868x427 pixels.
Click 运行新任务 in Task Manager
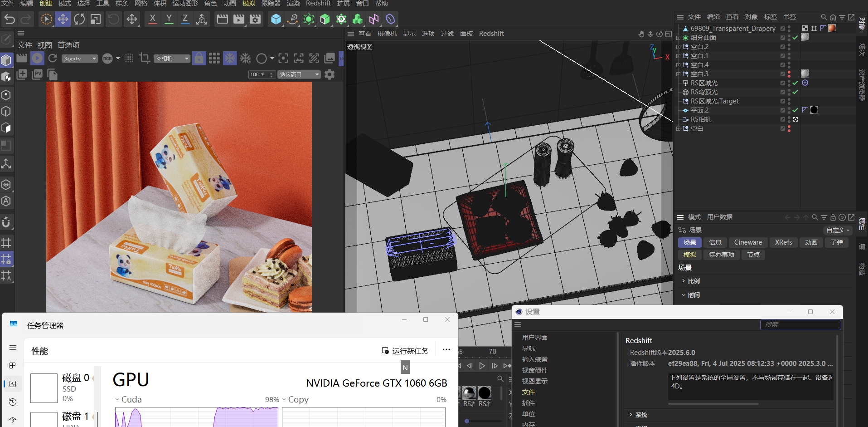tap(405, 351)
